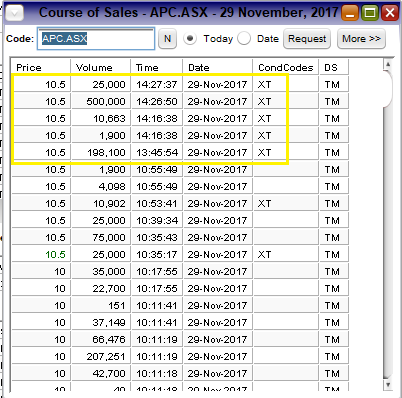Select volume cell 198,100

(100, 153)
